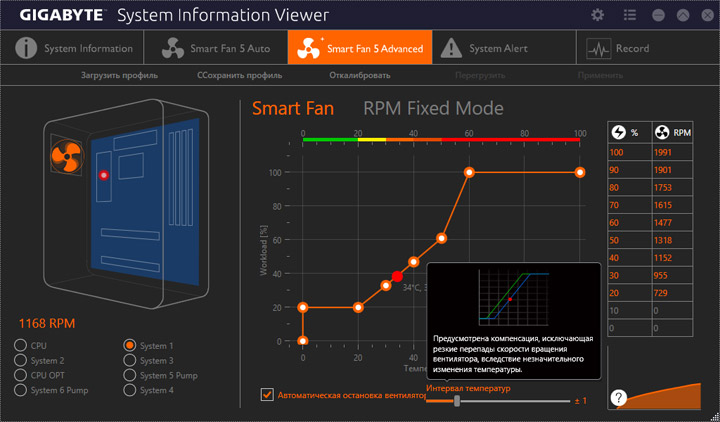Open the settings gear in the title bar
Screen dimensions: 720x422
[597, 15]
